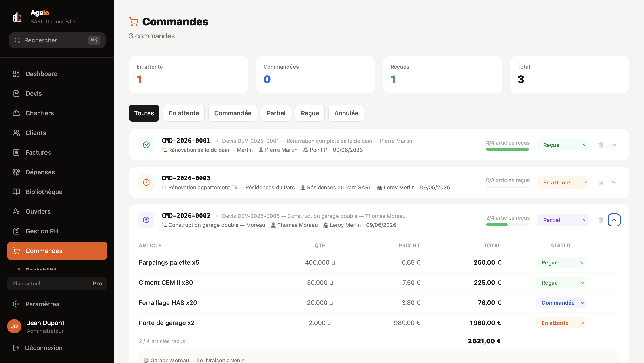Open linked Devis DEV-2026-0005 reference
644x363 pixels.
pyautogui.click(x=311, y=216)
